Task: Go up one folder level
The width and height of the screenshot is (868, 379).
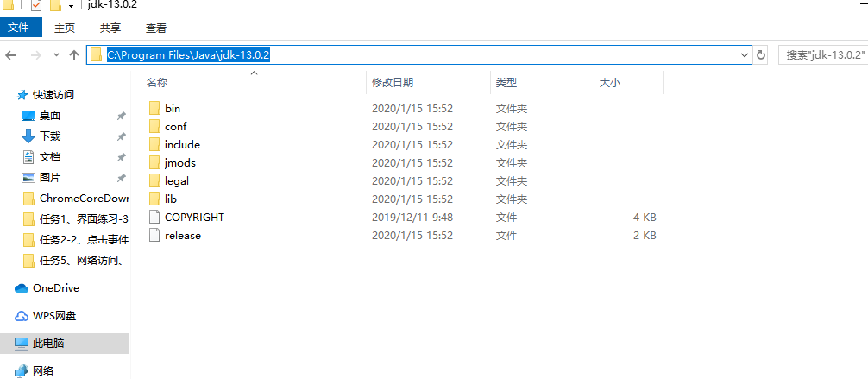Action: click(x=74, y=55)
